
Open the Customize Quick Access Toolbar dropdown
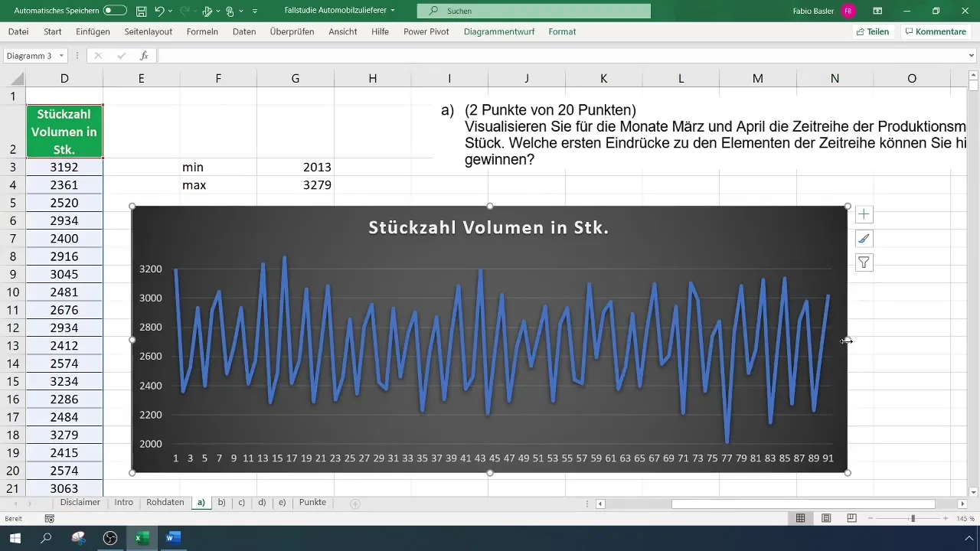(255, 11)
